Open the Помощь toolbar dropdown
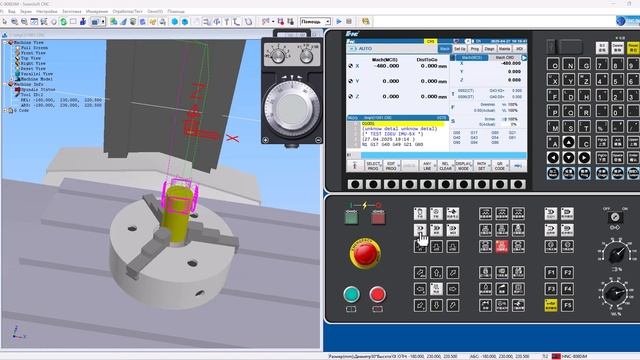 pos(315,21)
